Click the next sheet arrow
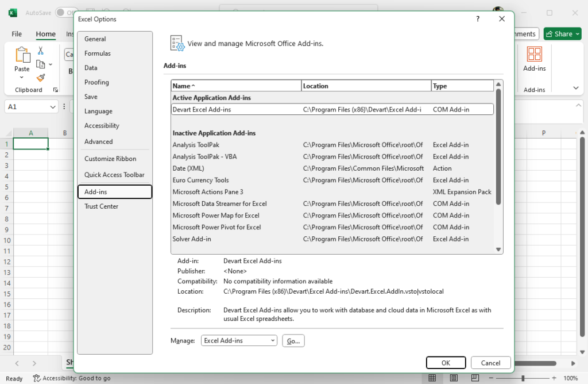 tap(34, 363)
